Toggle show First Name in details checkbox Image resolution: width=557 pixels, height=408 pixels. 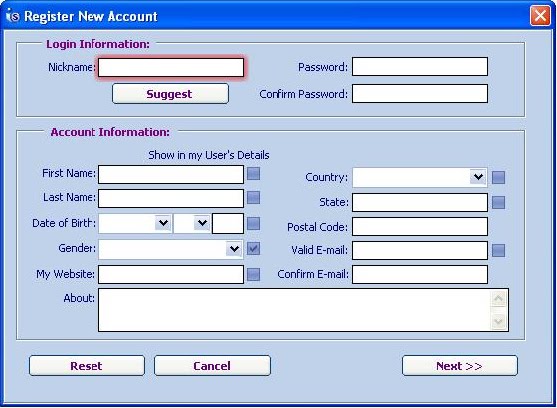click(x=253, y=174)
